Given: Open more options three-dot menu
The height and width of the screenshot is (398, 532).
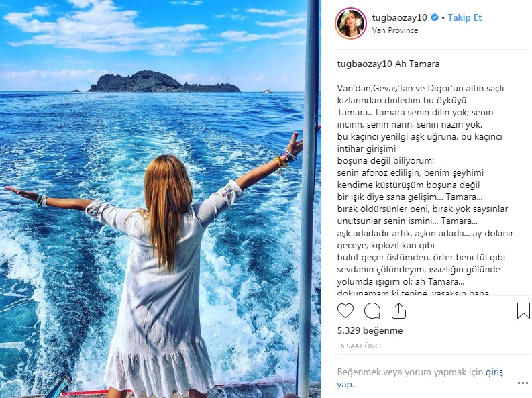Looking at the screenshot, I should pyautogui.click(x=523, y=383).
